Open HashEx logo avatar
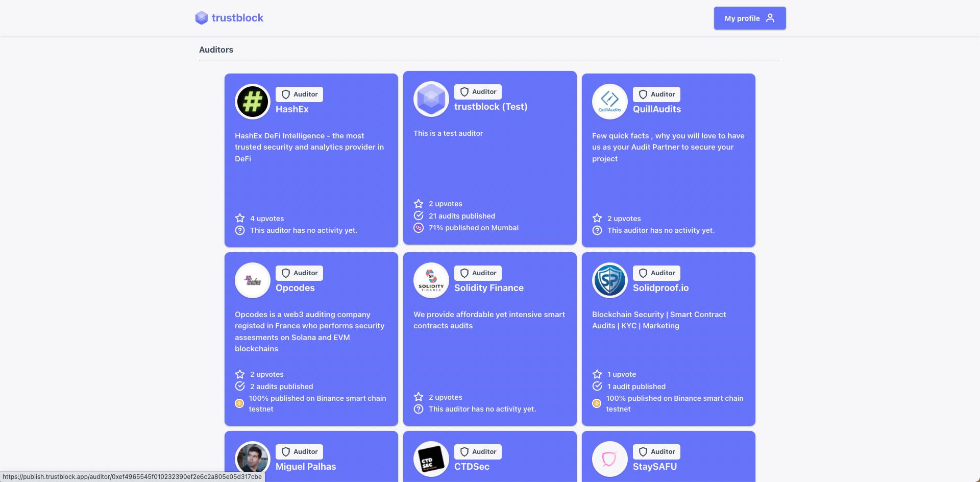Image resolution: width=980 pixels, height=482 pixels. click(253, 102)
